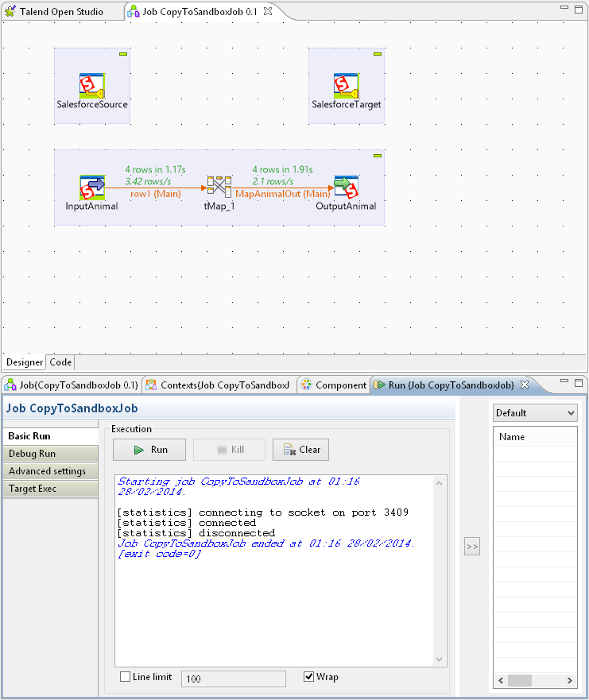The image size is (589, 700).
Task: Click the console scrollbar down arrow
Action: pyautogui.click(x=440, y=659)
